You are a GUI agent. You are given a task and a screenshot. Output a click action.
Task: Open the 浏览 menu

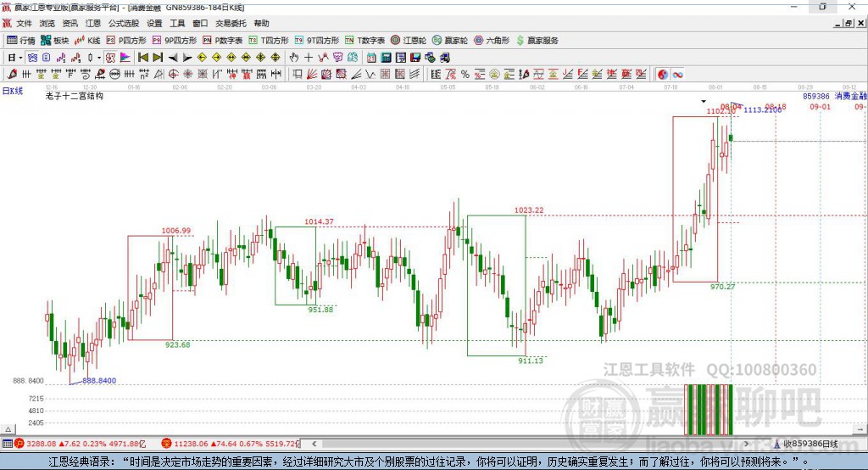(47, 23)
